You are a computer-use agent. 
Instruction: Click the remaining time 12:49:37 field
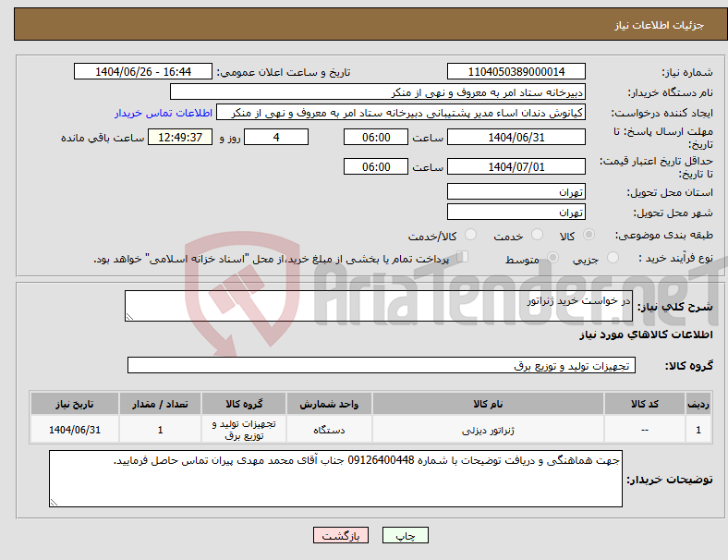(x=180, y=137)
